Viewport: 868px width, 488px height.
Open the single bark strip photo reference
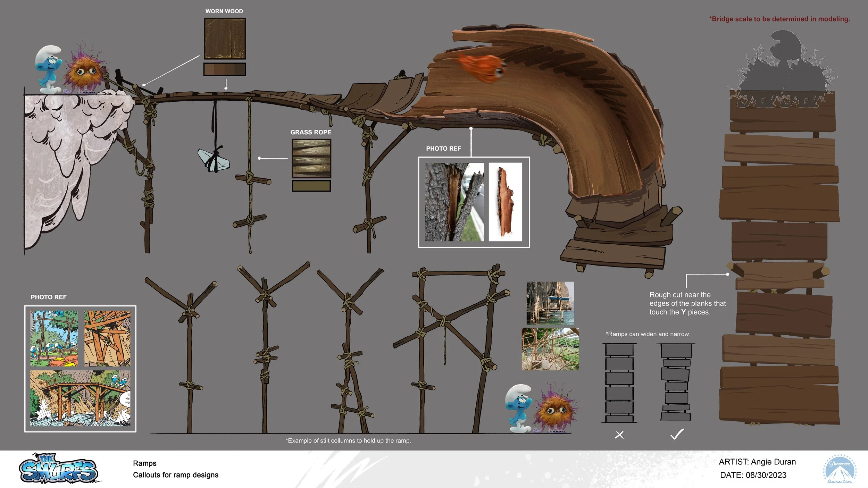(x=505, y=202)
